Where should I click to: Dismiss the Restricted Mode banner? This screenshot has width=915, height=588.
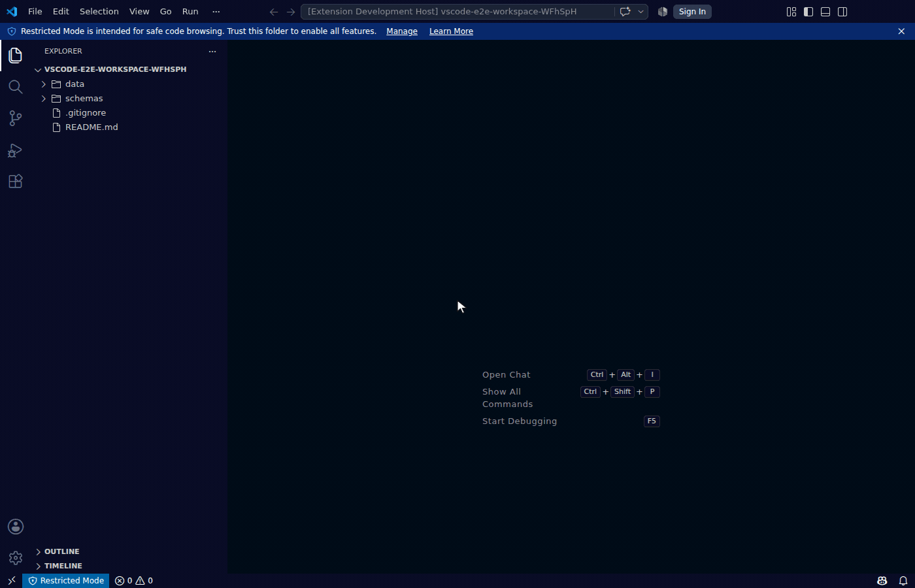[901, 31]
